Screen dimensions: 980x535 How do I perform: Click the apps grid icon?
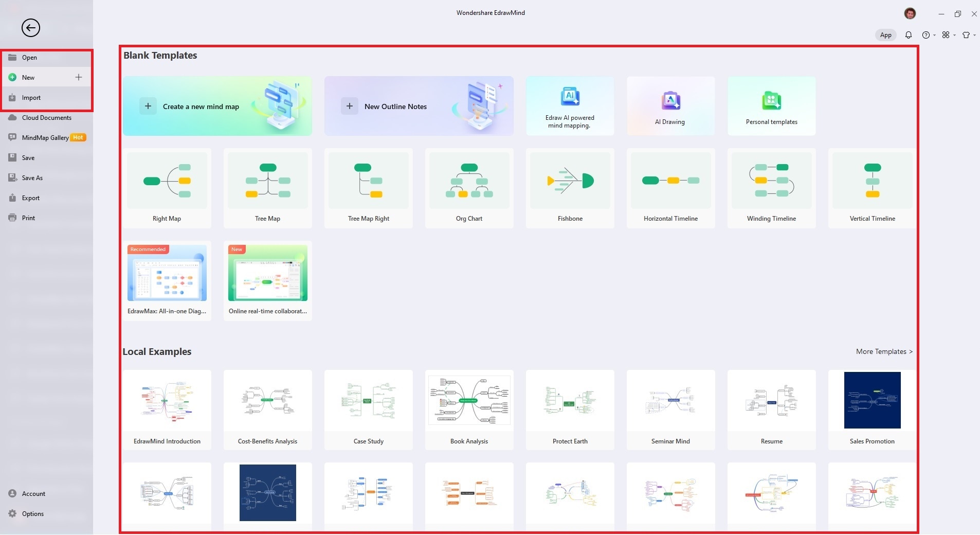[946, 35]
